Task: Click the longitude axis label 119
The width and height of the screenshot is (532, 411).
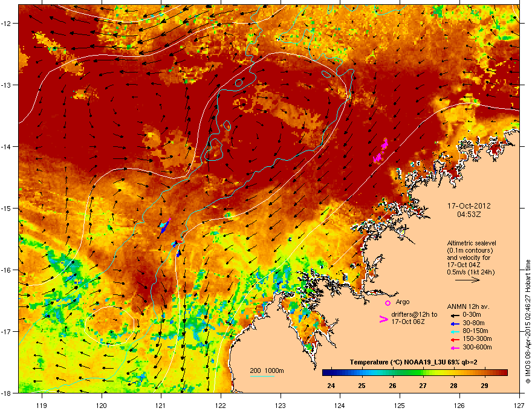Action: (42, 405)
